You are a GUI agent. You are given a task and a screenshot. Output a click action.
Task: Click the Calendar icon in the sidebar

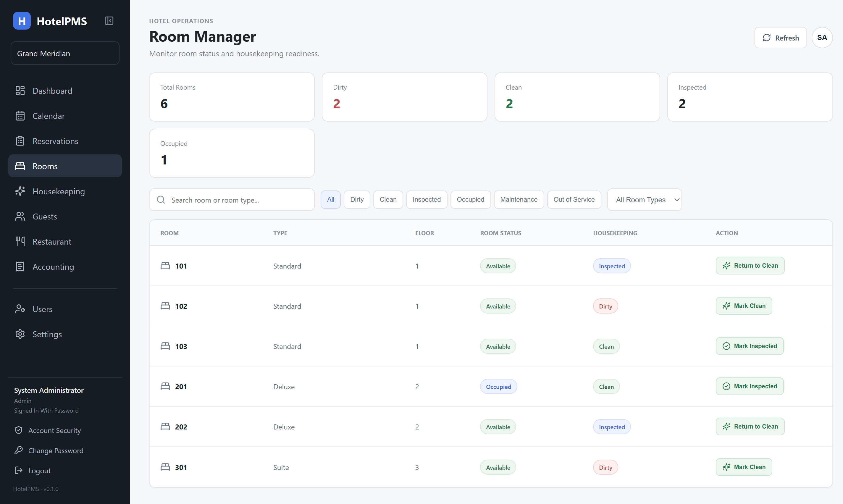[x=20, y=116]
